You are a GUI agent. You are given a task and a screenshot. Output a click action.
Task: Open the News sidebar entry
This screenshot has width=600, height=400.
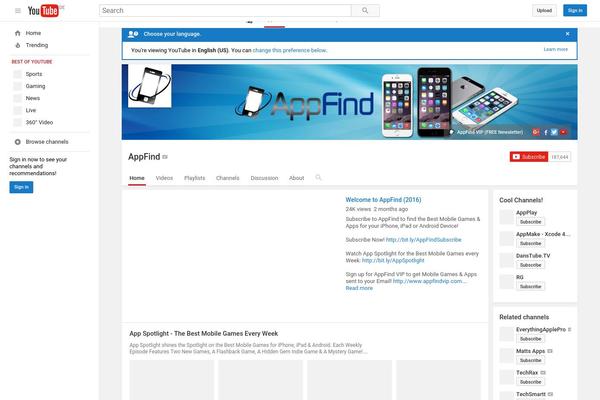[x=33, y=98]
